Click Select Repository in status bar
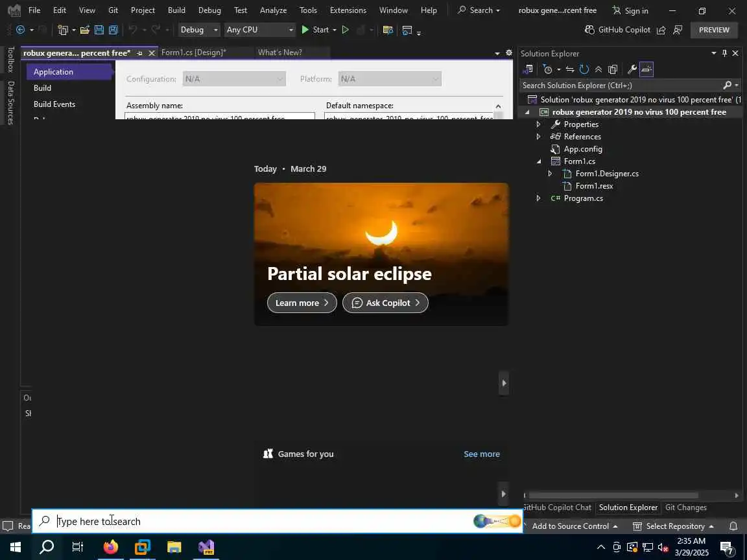Screen dimensions: 747x560 (x=673, y=526)
